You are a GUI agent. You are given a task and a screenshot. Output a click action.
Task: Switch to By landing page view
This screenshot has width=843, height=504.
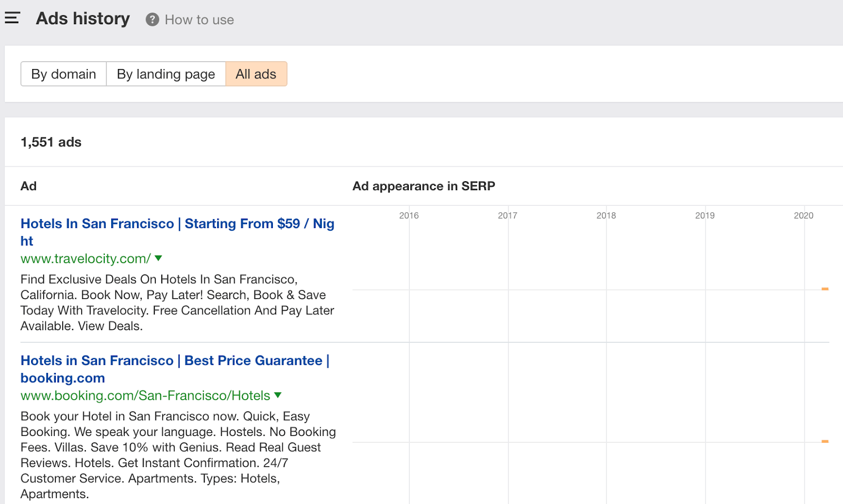tap(166, 74)
